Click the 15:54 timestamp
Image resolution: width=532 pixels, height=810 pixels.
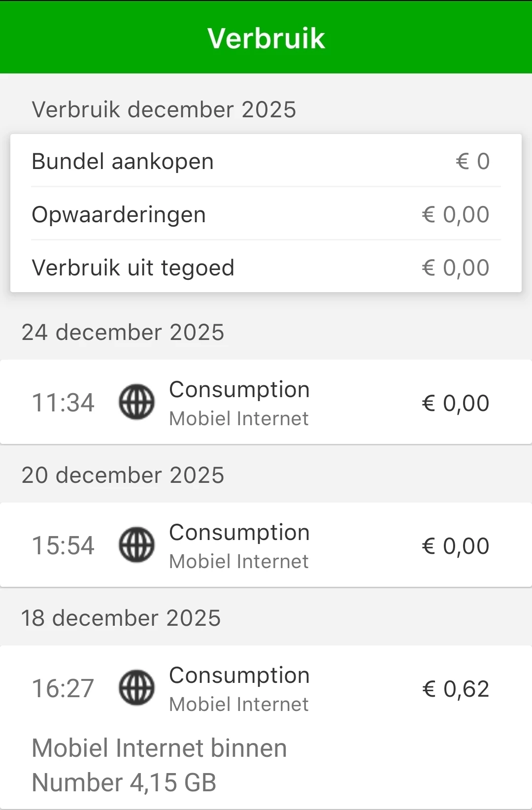tap(63, 545)
